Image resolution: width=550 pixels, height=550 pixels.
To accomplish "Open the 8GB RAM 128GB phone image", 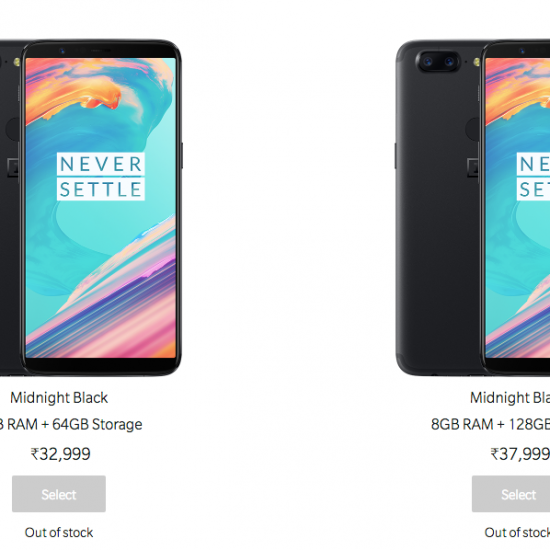I will click(x=472, y=208).
